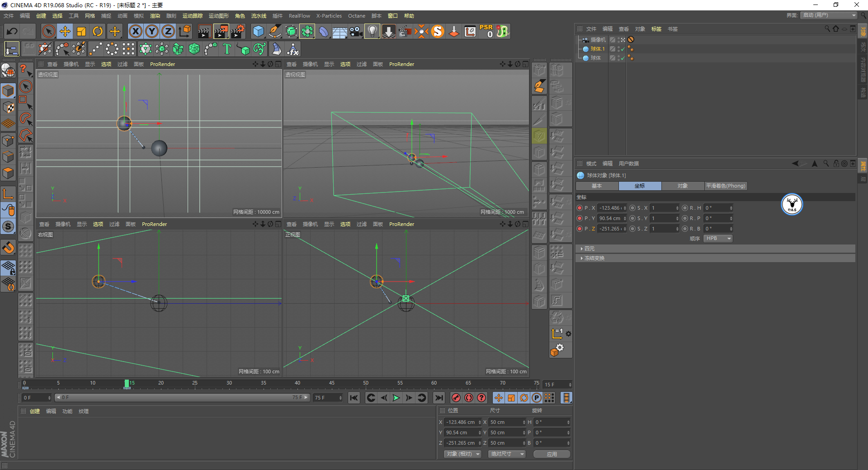Switch to Points mode in left palette
The width and height of the screenshot is (868, 470).
[8, 140]
